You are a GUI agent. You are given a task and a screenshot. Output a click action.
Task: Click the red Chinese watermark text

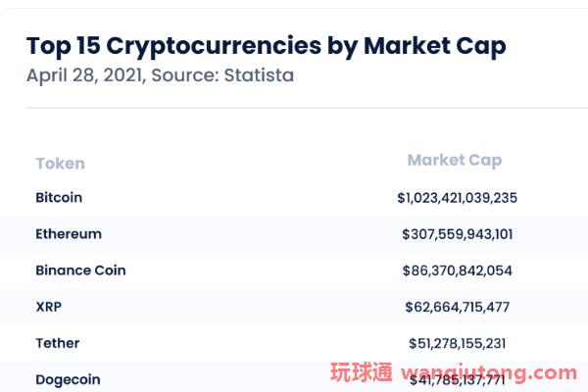tap(362, 372)
